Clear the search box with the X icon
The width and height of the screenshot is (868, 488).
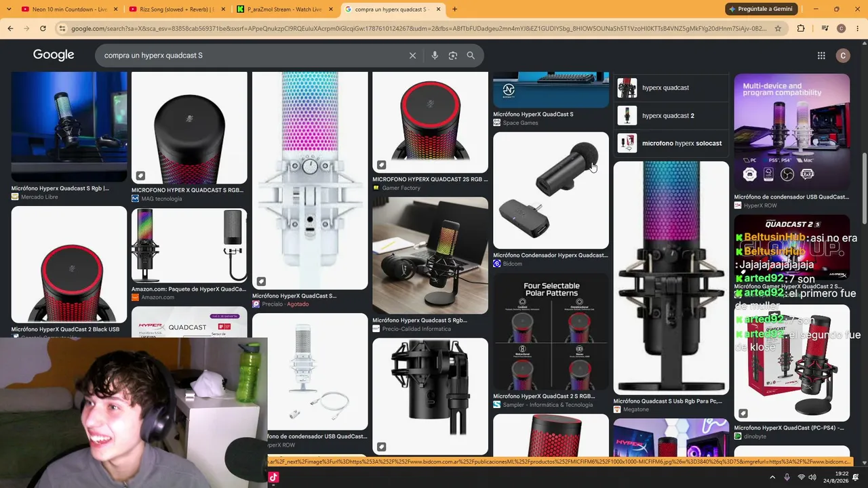coord(412,56)
